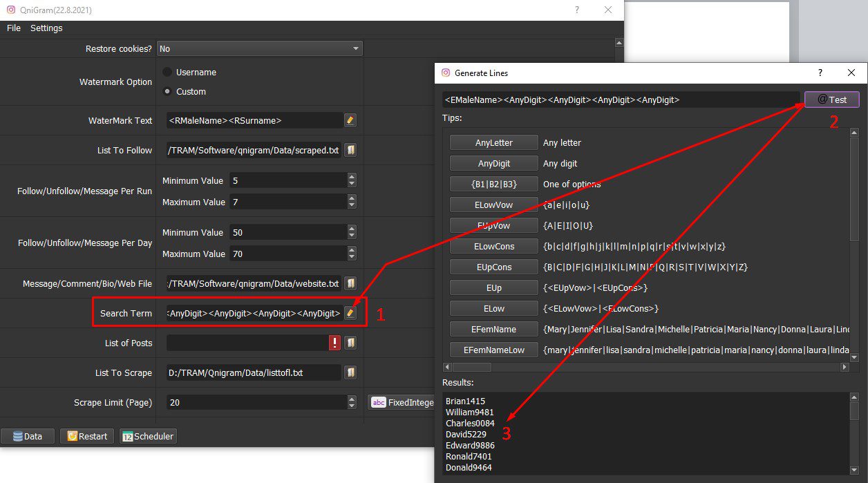Decrease the Per Day Maximum Value stepper
This screenshot has height=483, width=868.
[352, 258]
